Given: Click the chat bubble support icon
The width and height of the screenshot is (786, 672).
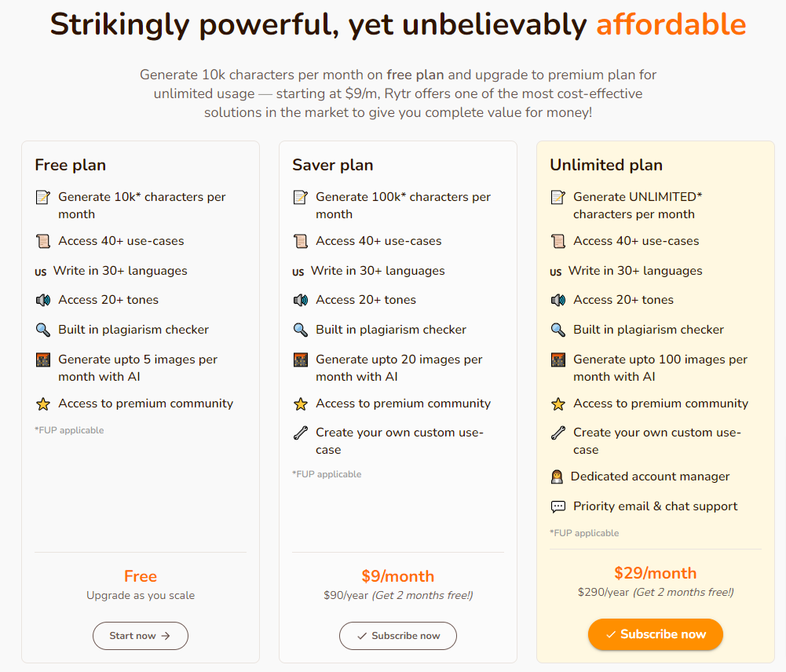Looking at the screenshot, I should click(x=558, y=506).
